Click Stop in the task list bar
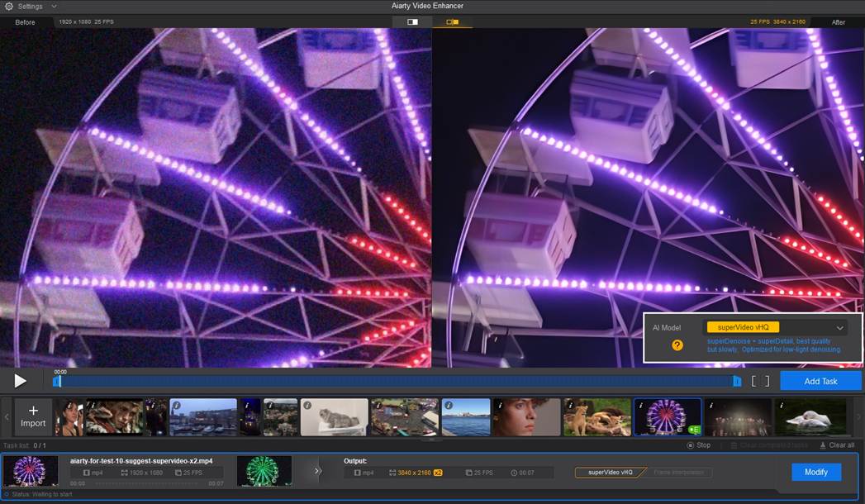 701,445
